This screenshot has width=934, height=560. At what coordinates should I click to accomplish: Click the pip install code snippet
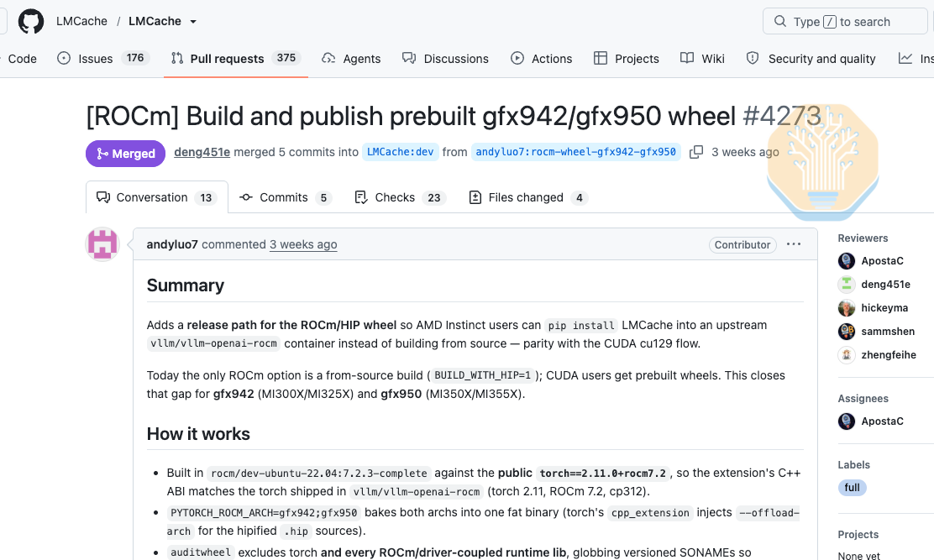pyautogui.click(x=580, y=326)
